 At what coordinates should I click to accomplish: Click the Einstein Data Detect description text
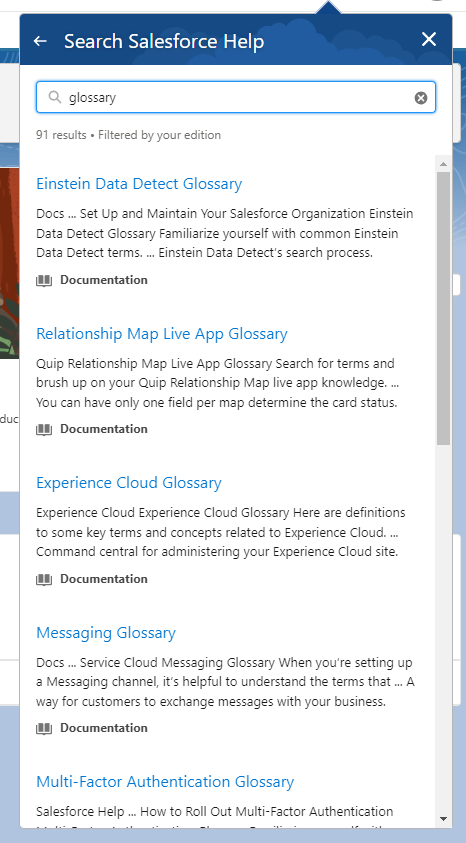pyautogui.click(x=225, y=233)
